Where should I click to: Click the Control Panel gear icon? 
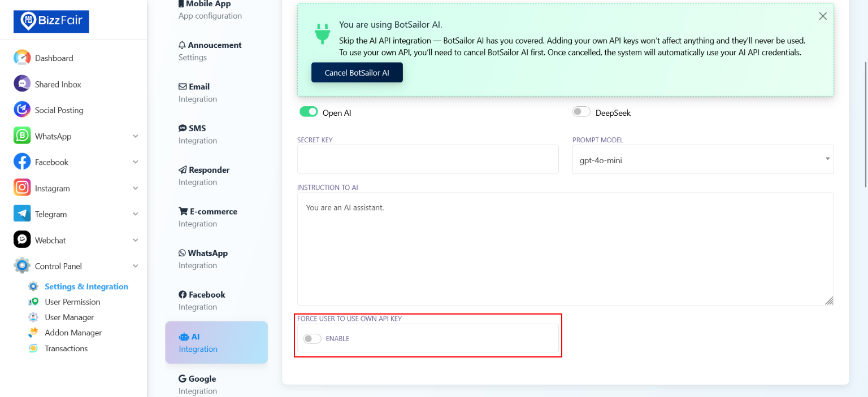coord(22,265)
